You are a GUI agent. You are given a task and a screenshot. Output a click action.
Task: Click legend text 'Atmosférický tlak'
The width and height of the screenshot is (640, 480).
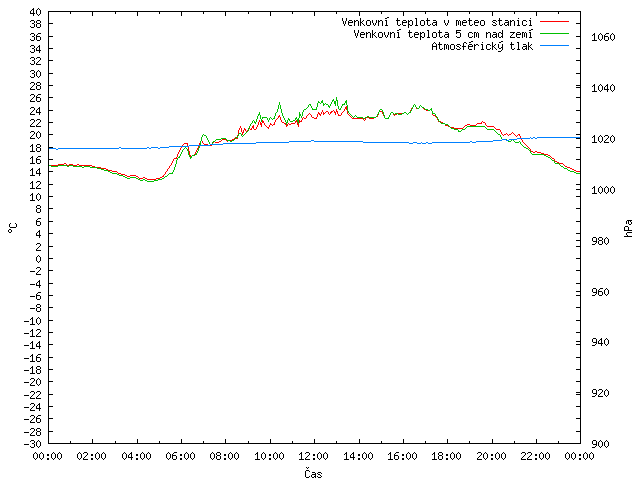point(482,46)
